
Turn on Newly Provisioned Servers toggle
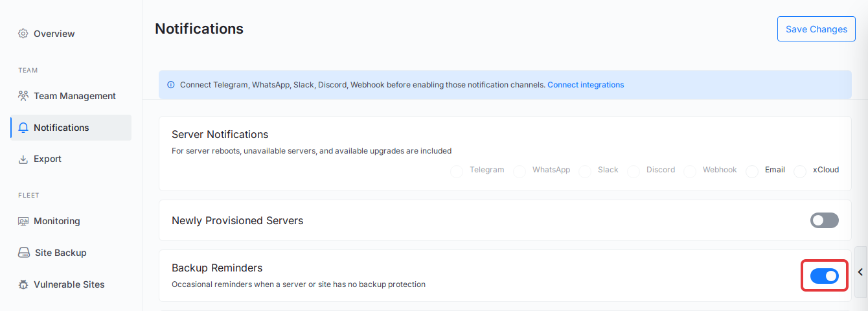pos(825,220)
